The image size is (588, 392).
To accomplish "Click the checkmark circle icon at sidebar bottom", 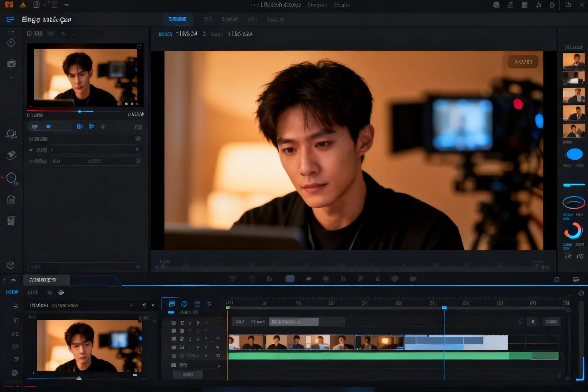I will (x=11, y=265).
